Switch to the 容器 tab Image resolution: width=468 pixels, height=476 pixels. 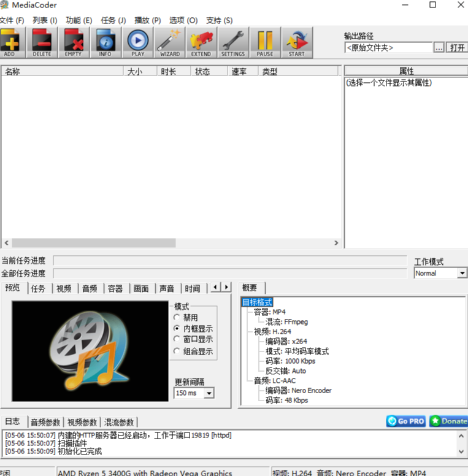(x=115, y=288)
